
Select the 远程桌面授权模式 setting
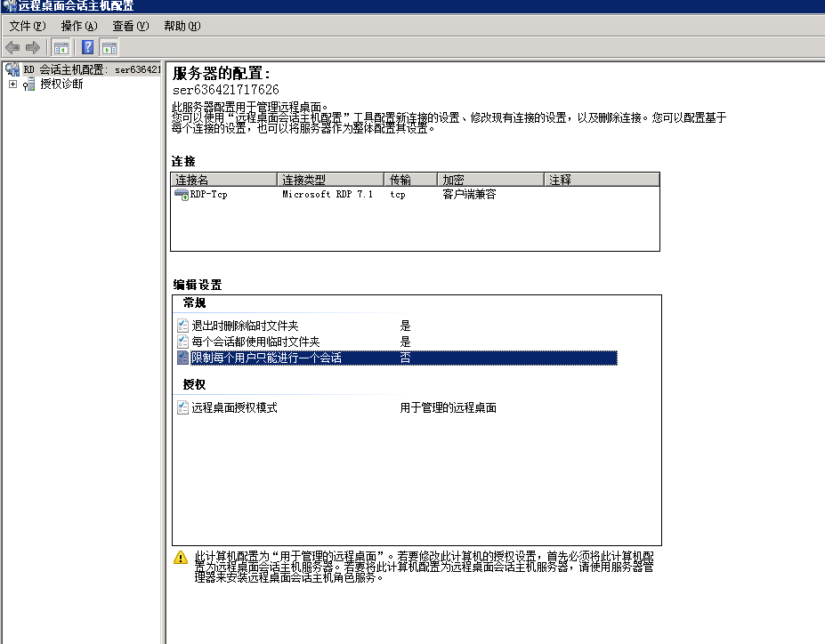(235, 408)
